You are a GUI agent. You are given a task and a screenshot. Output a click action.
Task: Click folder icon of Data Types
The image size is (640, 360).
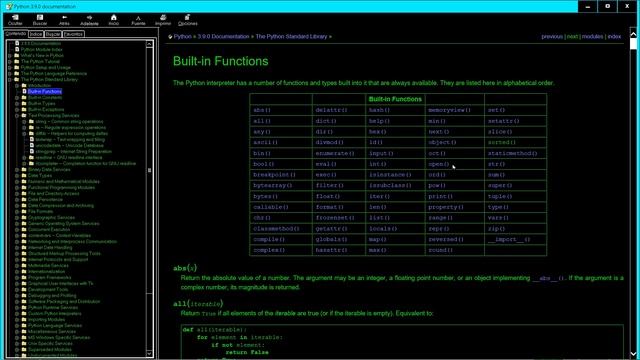click(x=24, y=176)
